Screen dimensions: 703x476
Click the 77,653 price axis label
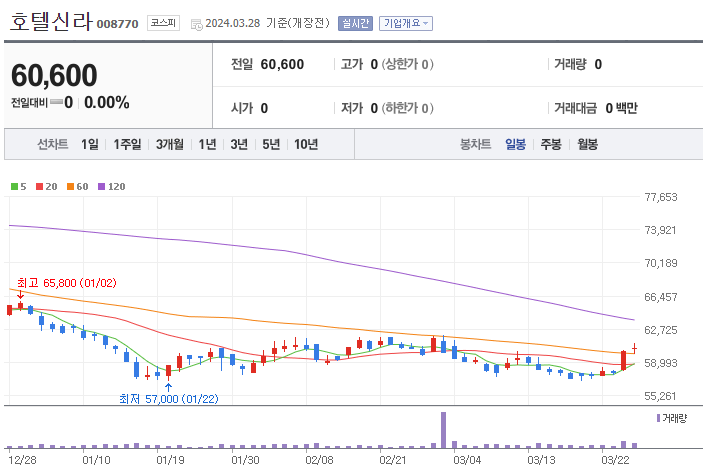pos(660,197)
